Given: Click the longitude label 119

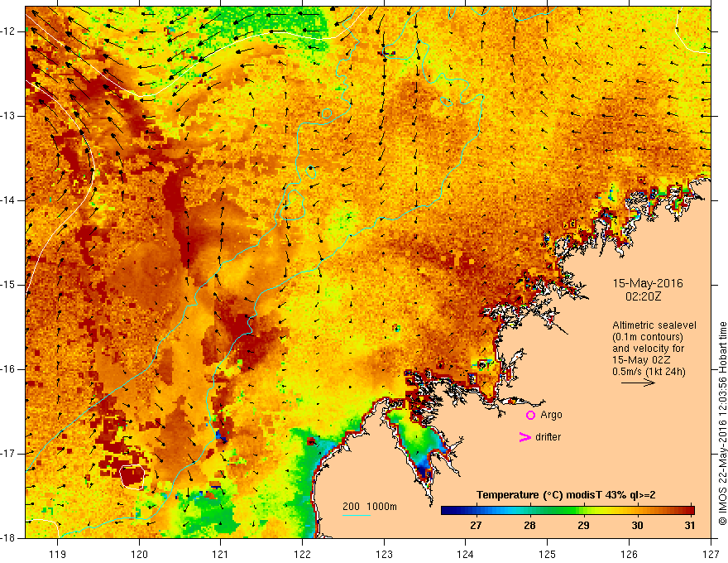Looking at the screenshot, I should click(58, 554).
